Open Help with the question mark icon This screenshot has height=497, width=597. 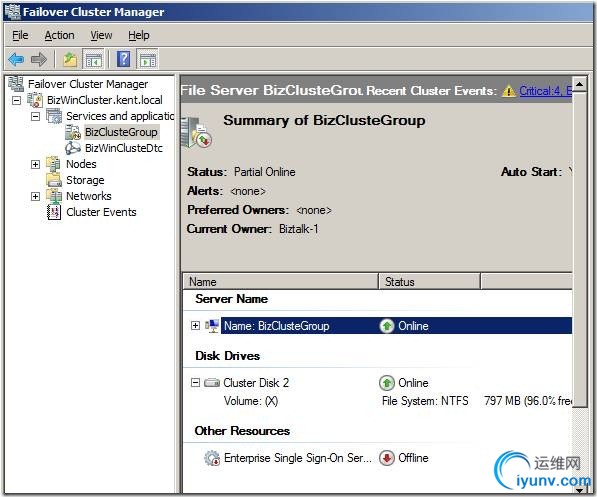coord(123,59)
